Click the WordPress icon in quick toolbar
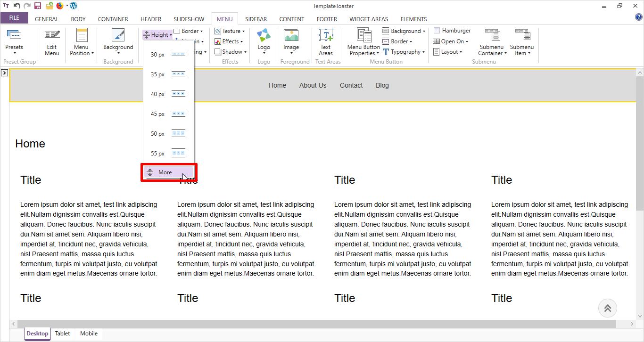This screenshot has width=644, height=342. (74, 6)
